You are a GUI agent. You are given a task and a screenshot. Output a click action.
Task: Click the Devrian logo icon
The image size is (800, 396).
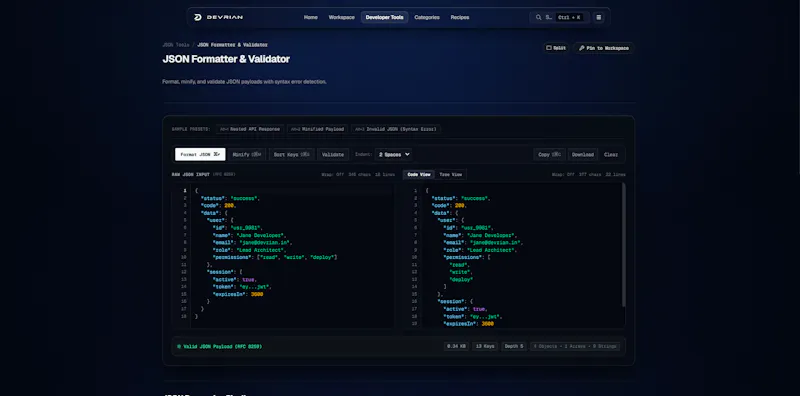[x=198, y=17]
